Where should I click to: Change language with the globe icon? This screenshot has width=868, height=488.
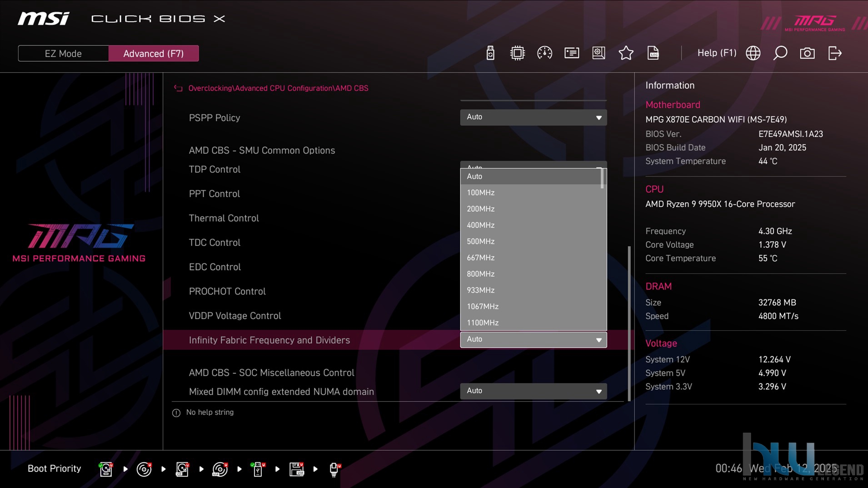click(753, 53)
